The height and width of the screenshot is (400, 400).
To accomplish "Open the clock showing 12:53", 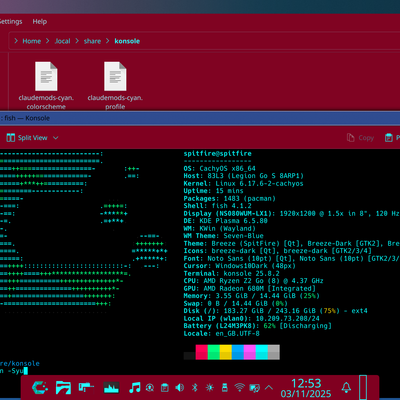I will 306,388.
